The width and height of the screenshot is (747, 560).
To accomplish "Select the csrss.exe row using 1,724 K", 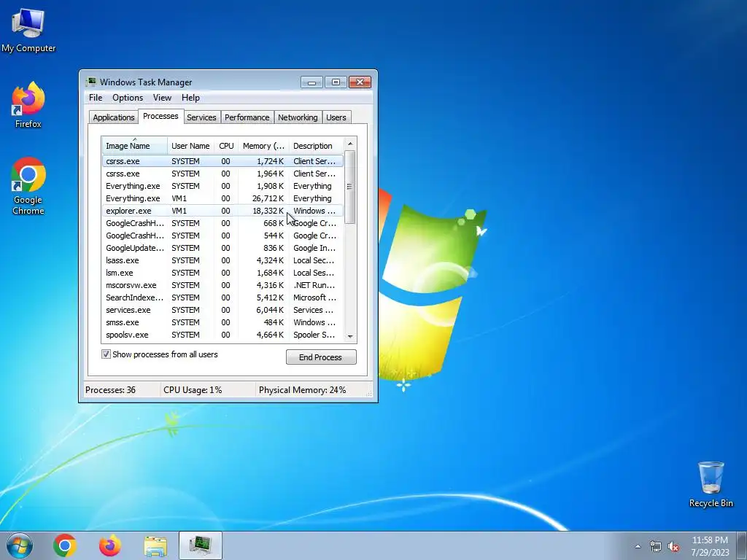I will tap(222, 161).
